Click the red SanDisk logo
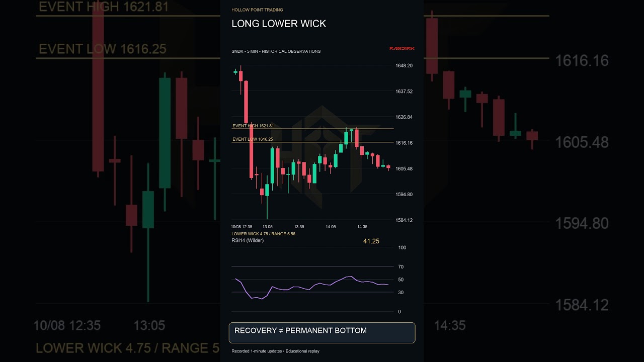 tap(402, 49)
